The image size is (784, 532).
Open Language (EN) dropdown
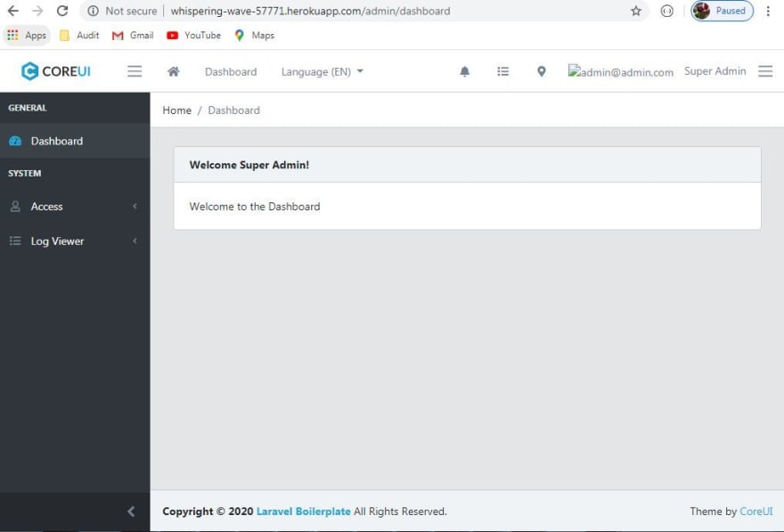322,71
